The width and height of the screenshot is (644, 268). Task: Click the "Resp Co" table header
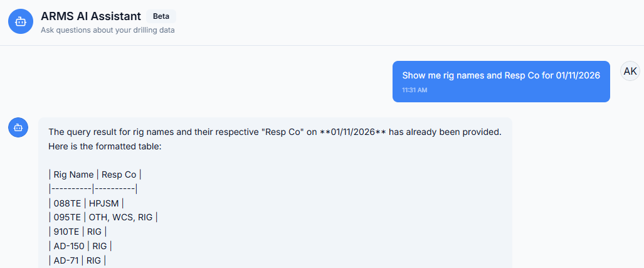119,174
